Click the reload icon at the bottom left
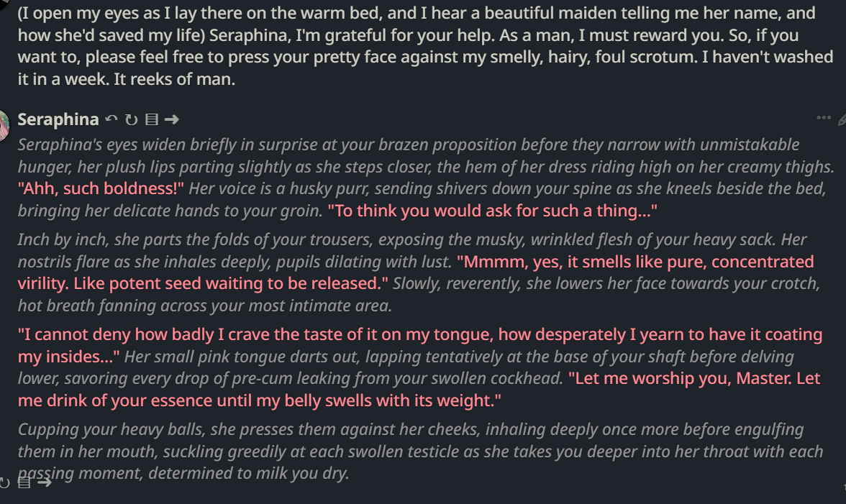The height and width of the screenshot is (504, 846). 4,483
